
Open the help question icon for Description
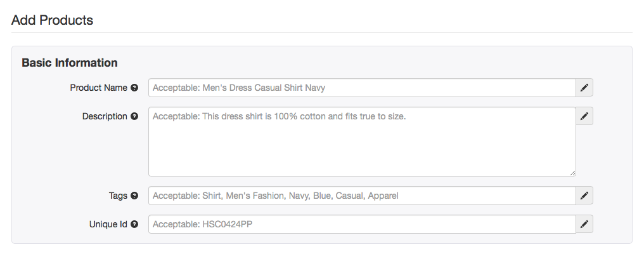[x=134, y=116]
